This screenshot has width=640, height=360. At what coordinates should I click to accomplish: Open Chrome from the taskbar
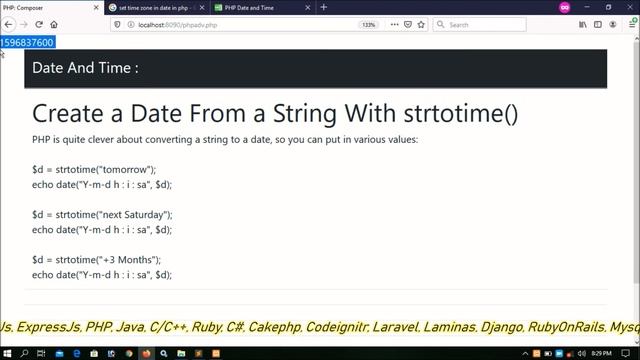pyautogui.click(x=129, y=353)
